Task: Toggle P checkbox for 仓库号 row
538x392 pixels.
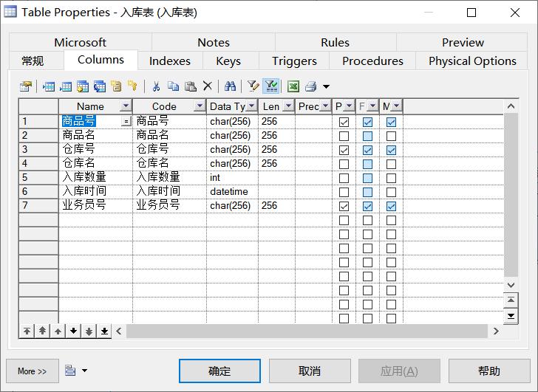Action: [x=344, y=150]
